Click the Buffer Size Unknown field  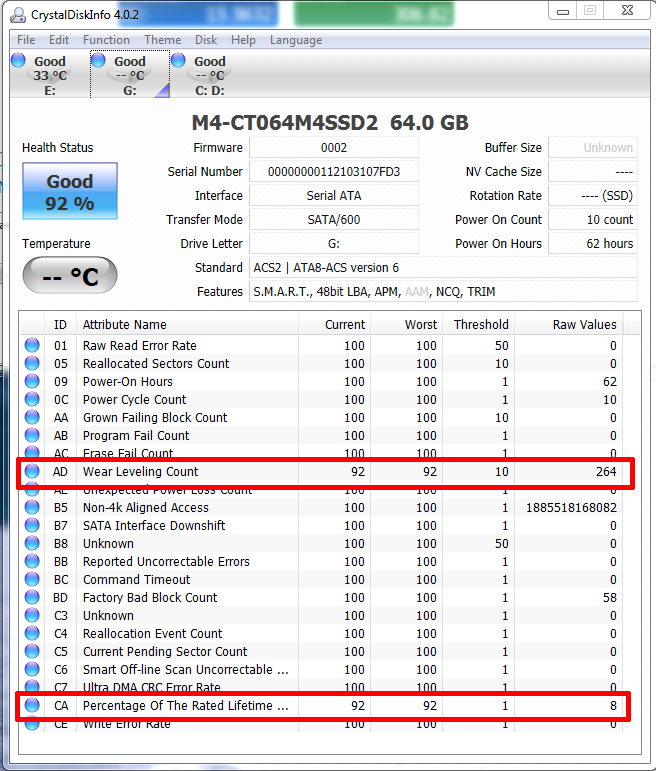click(593, 148)
